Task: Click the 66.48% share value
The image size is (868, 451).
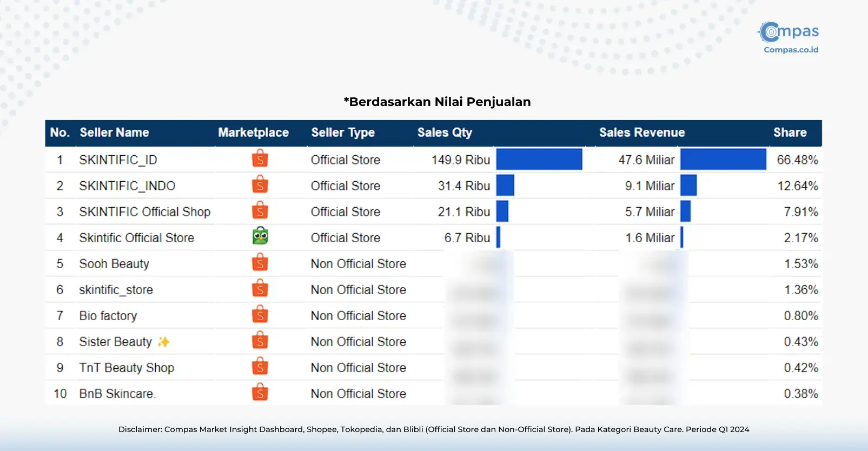Action: click(798, 160)
